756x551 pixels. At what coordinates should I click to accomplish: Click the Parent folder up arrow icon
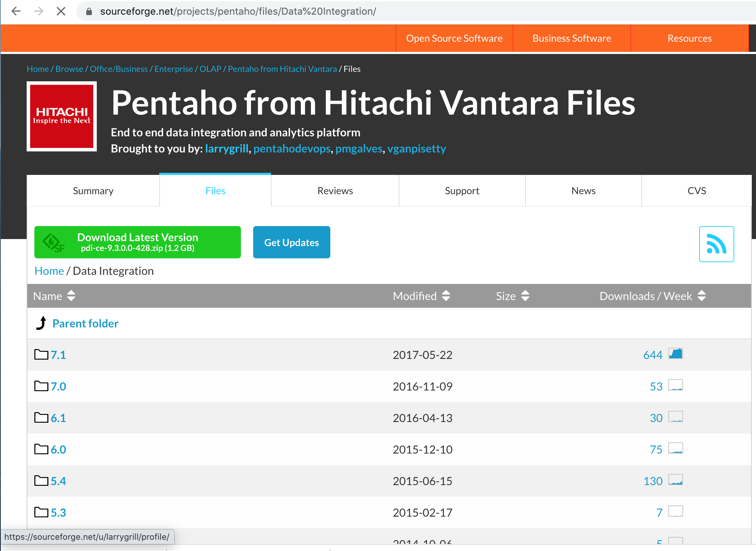pyautogui.click(x=41, y=323)
